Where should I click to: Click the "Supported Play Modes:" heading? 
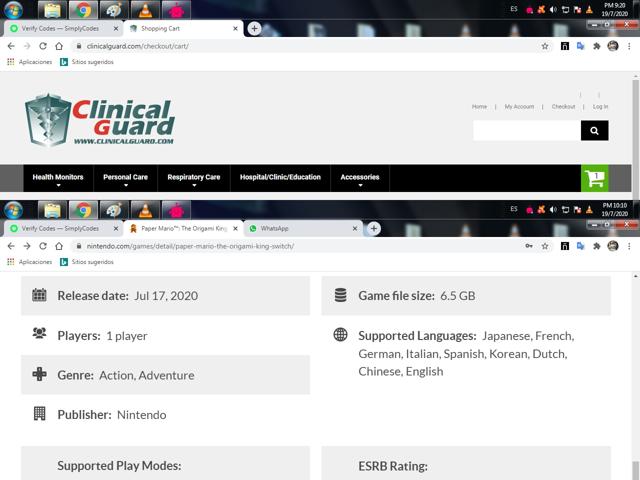pyautogui.click(x=119, y=466)
